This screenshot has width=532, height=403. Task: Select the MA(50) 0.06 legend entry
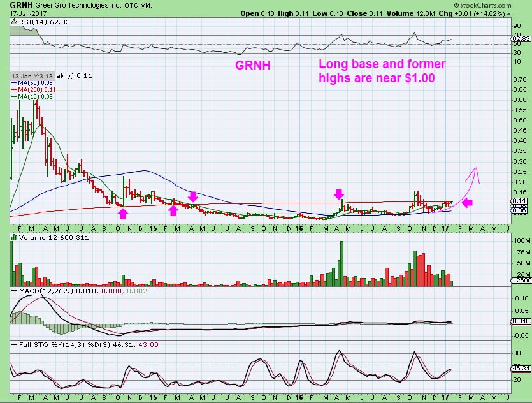tap(32, 83)
